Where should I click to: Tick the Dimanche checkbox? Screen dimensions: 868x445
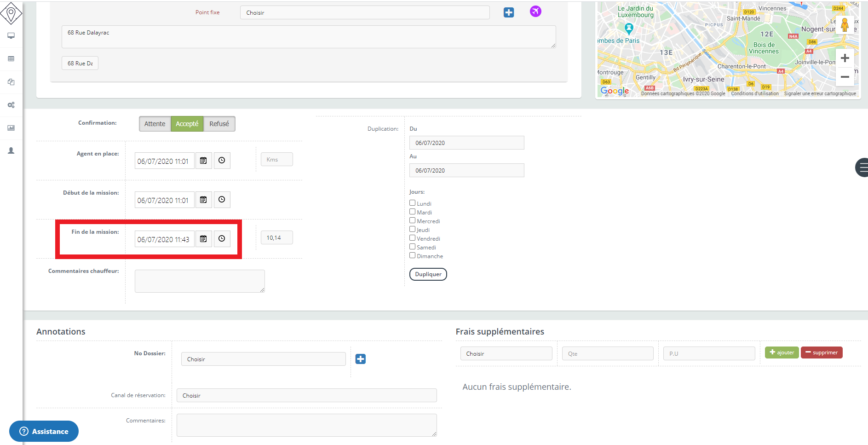tap(413, 255)
